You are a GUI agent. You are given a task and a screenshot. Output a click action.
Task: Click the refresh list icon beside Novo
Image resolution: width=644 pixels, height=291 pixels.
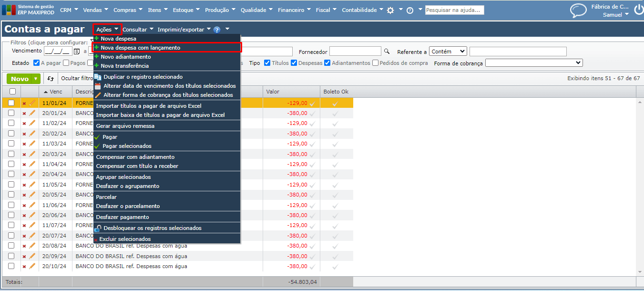coord(51,79)
